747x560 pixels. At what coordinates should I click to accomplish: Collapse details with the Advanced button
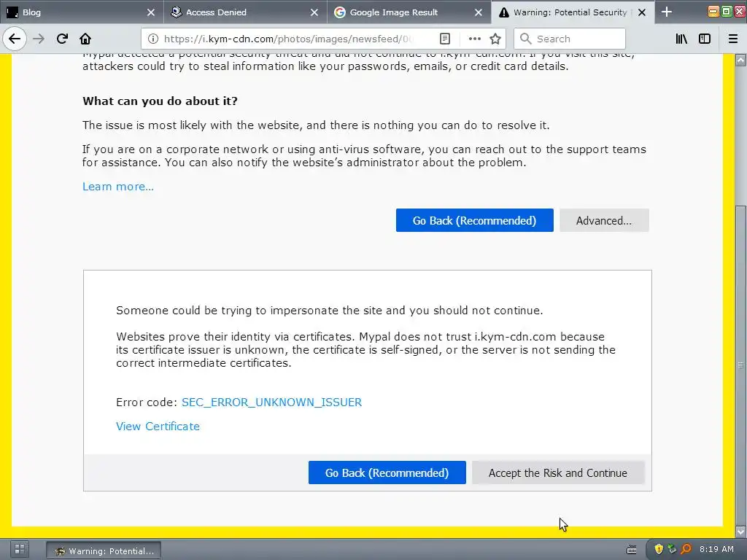(x=604, y=220)
